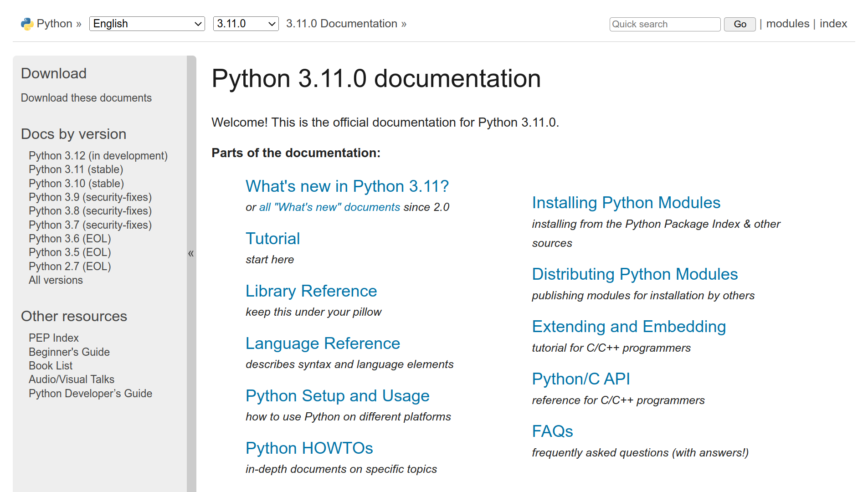Open the 3.11.0 Documentation breadcrumb
868x492 pixels.
341,24
